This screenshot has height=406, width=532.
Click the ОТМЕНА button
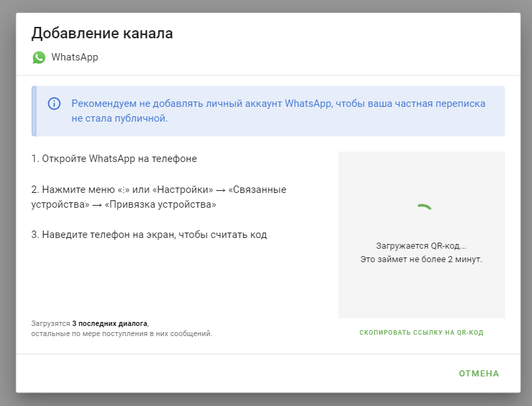click(479, 374)
